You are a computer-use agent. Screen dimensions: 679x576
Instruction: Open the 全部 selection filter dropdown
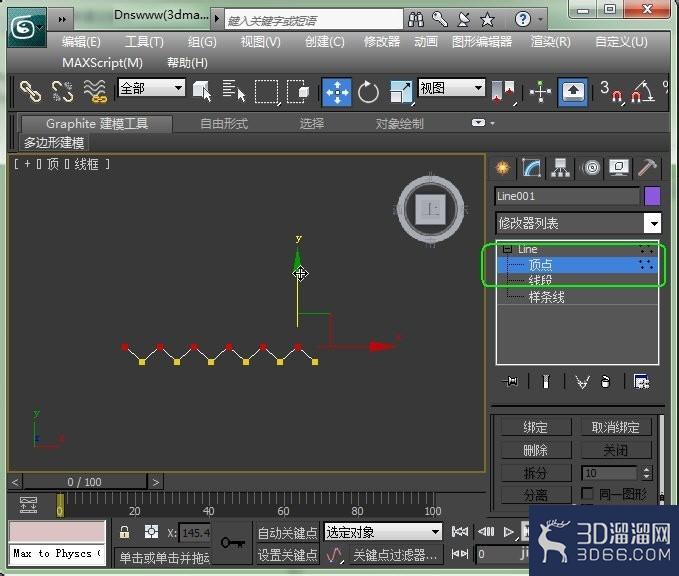151,88
